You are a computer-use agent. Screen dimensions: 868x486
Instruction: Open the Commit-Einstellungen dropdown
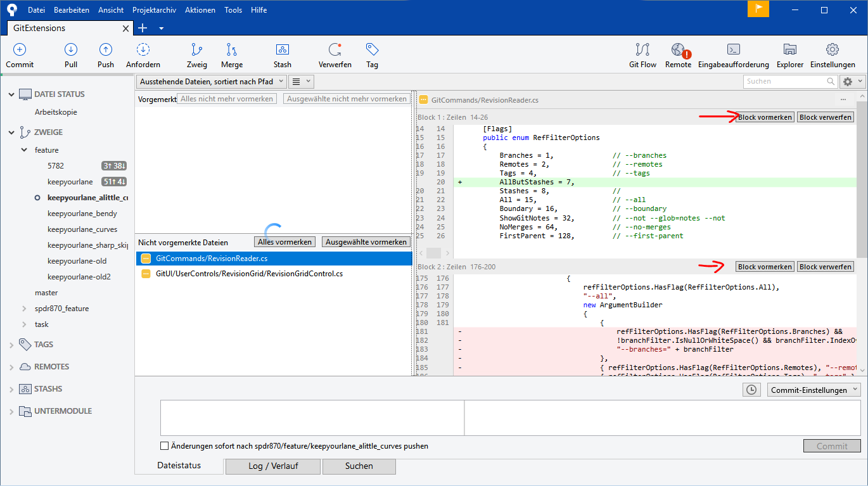(814, 390)
